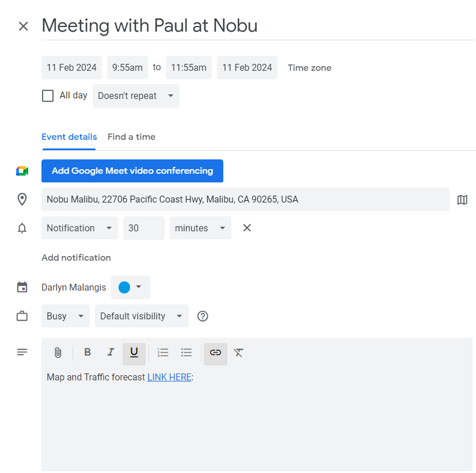Select the Event details tab

69,137
